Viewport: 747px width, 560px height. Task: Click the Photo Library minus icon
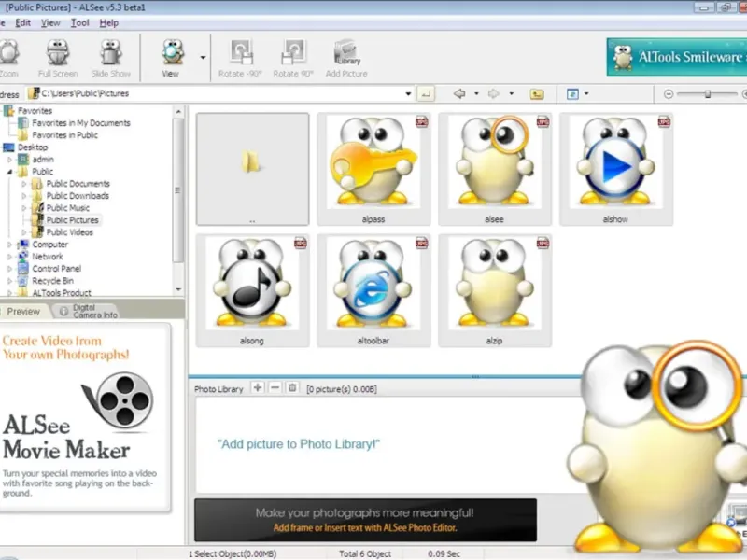click(x=275, y=388)
